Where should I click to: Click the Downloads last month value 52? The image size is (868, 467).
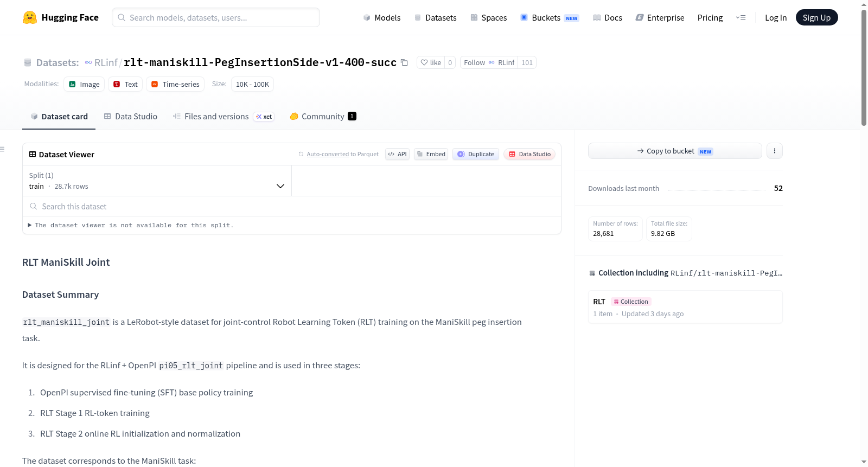click(778, 188)
